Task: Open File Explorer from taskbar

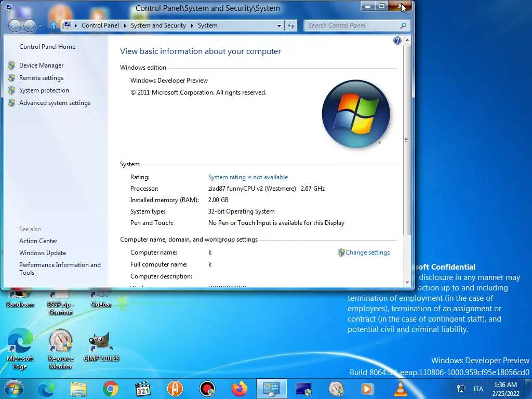Action: [x=79, y=389]
